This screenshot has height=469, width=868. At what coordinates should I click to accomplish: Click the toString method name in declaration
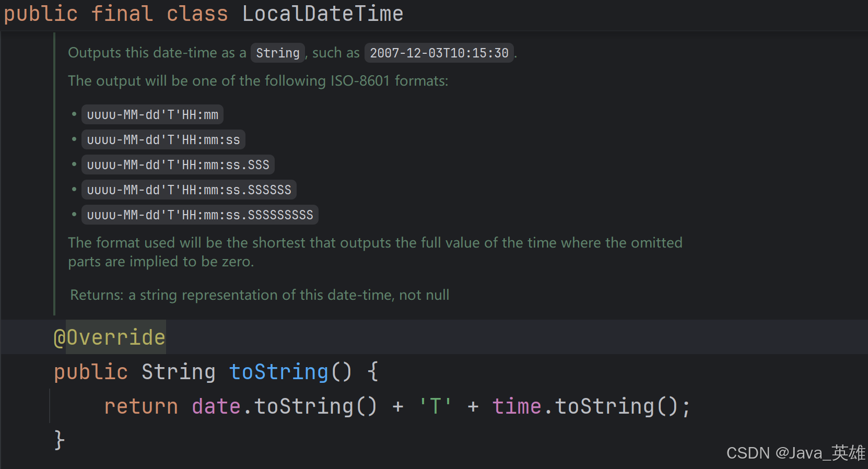tap(279, 372)
